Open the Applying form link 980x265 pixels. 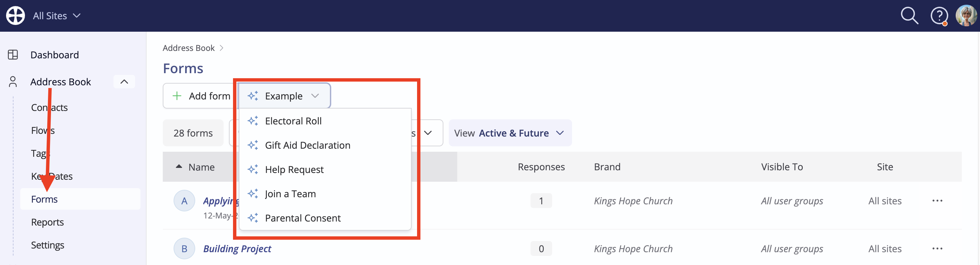pyautogui.click(x=221, y=201)
